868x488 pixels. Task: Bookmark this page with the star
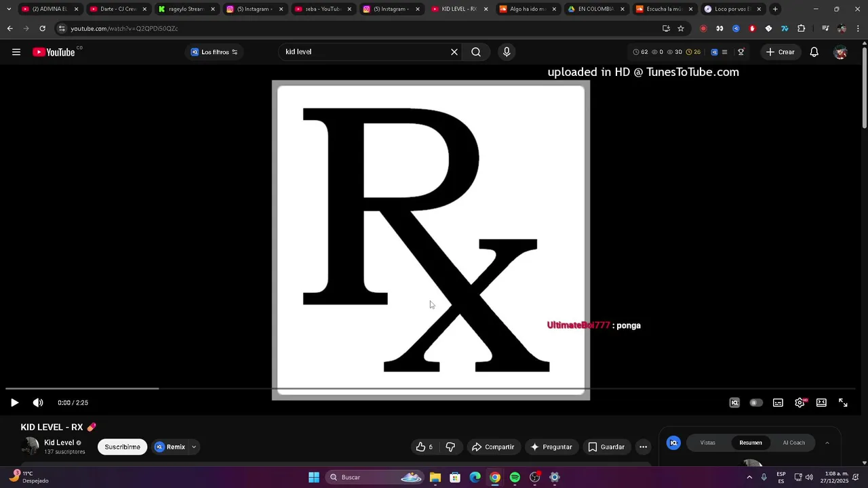(x=681, y=28)
